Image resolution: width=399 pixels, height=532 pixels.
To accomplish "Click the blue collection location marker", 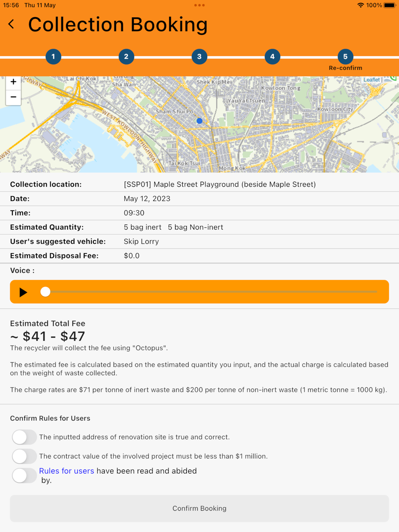I will [199, 121].
